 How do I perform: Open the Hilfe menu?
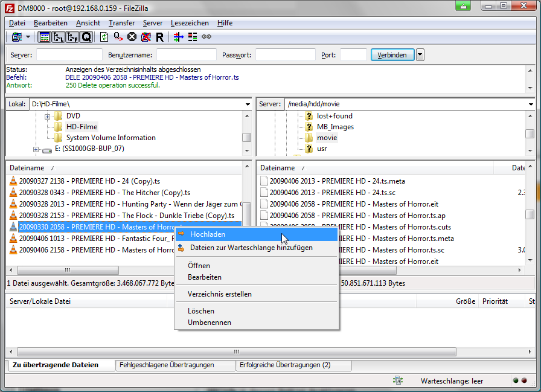click(x=225, y=23)
